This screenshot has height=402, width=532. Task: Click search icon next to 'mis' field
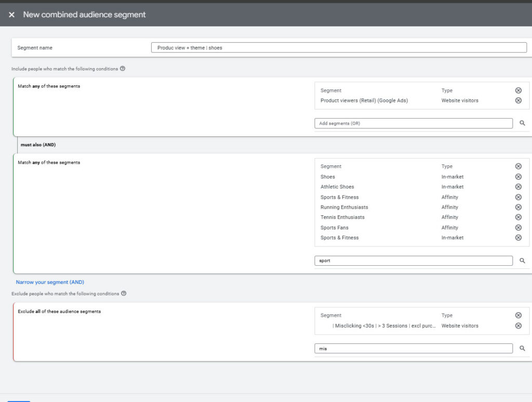pyautogui.click(x=522, y=348)
